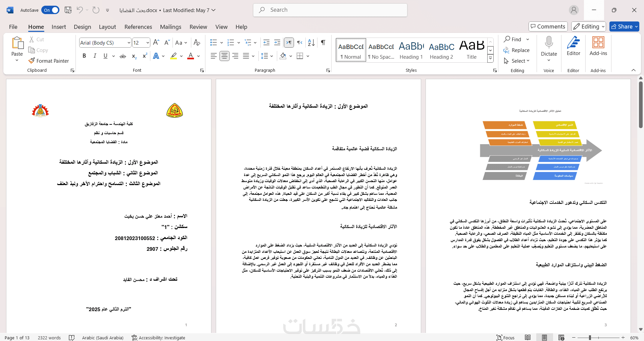644x341 pixels.
Task: Open the File menu
Action: tap(13, 27)
